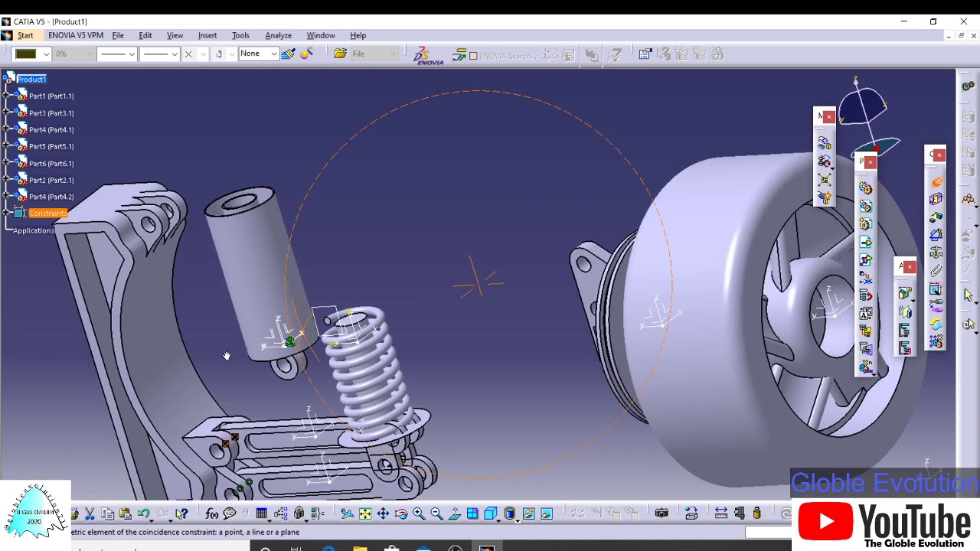Select Part2 (Part2.1) in tree
980x551 pixels.
(51, 180)
